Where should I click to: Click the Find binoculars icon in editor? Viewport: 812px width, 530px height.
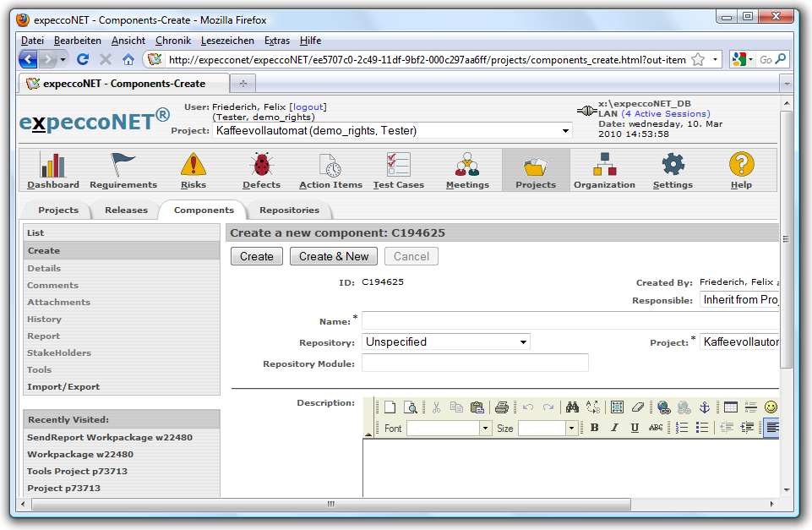tap(571, 407)
